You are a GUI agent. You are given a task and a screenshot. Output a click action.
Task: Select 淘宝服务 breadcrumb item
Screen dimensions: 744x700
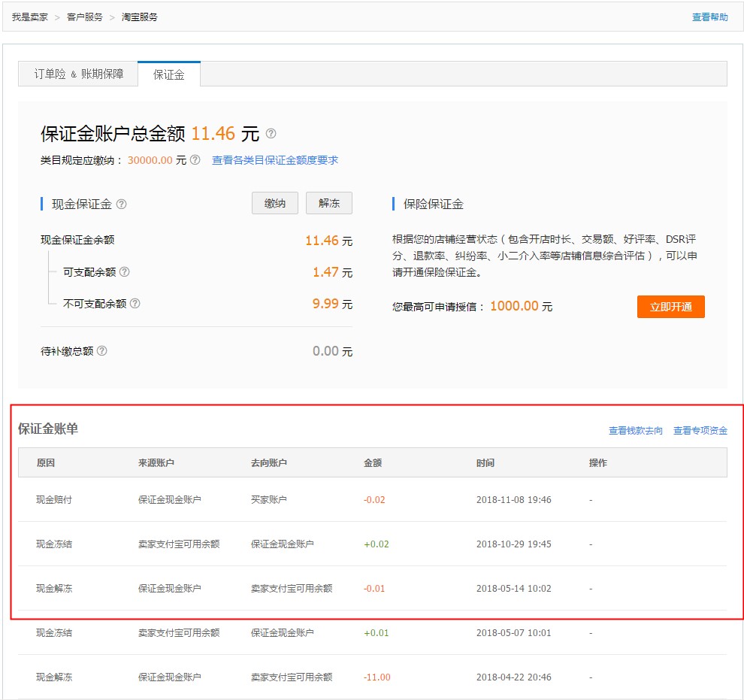click(141, 17)
